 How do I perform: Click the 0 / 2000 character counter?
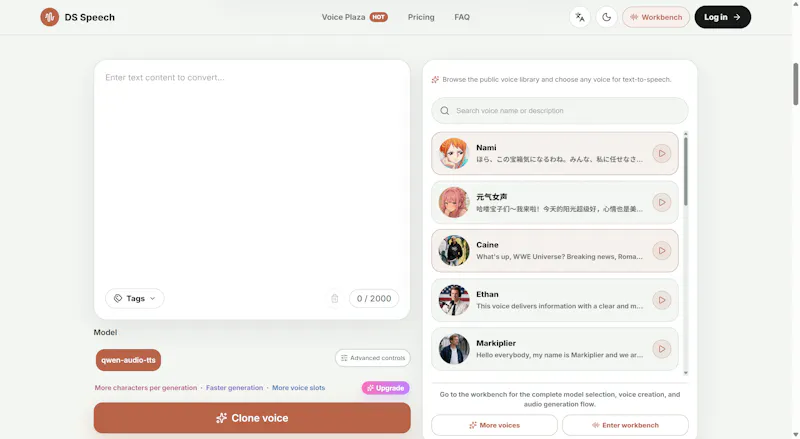374,299
